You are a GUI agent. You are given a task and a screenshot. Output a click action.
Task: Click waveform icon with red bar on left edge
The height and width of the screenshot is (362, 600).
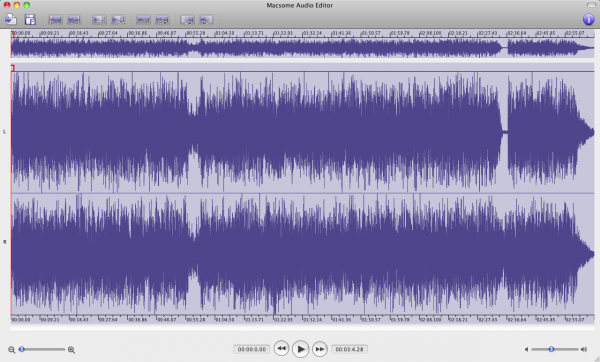tap(55, 20)
